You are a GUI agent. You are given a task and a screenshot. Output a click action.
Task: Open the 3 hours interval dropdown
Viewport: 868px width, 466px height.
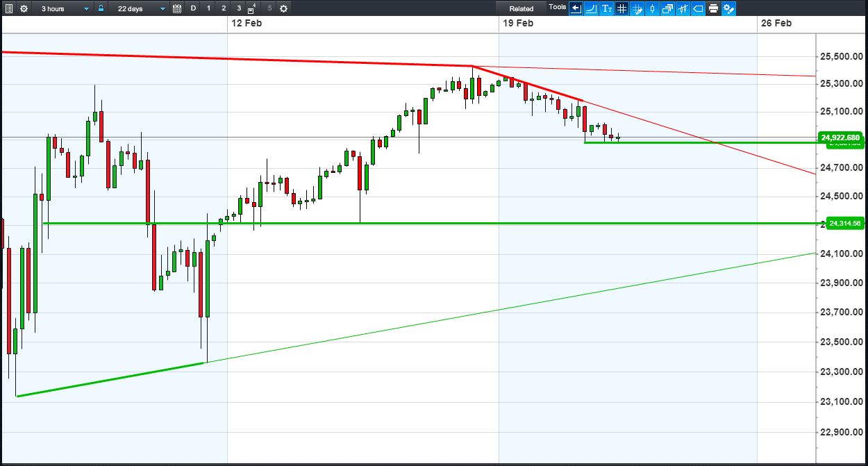pyautogui.click(x=65, y=8)
